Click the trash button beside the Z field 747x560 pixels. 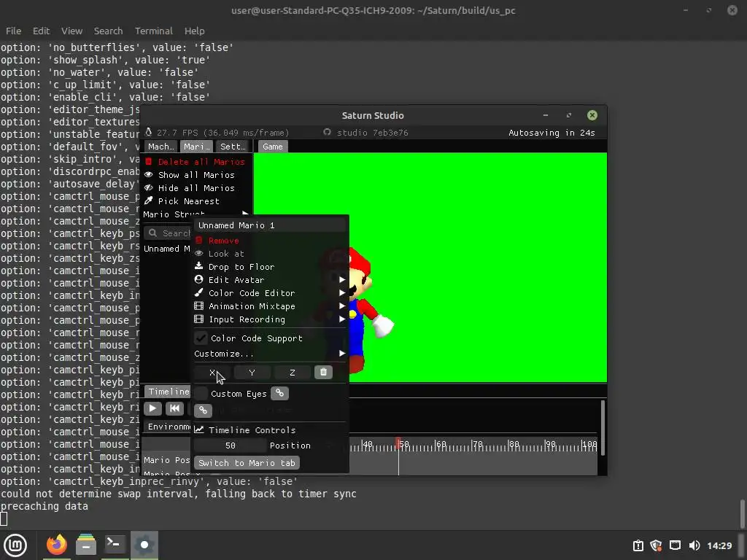(x=323, y=373)
